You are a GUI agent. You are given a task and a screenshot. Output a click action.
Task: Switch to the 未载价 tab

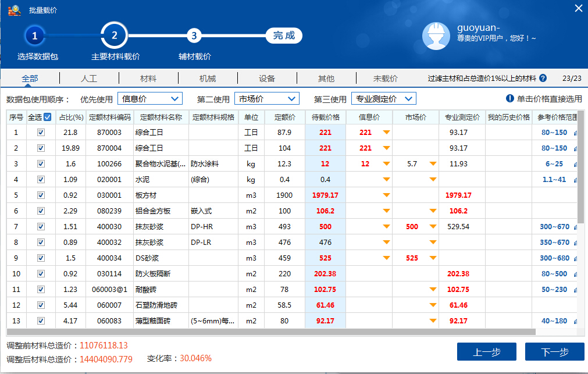click(x=385, y=78)
